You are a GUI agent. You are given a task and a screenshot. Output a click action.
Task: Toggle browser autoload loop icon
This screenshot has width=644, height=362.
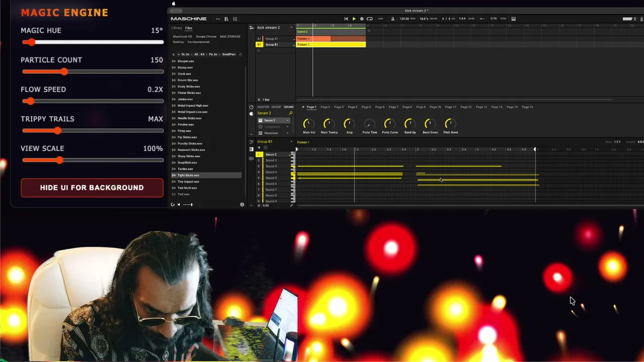click(173, 205)
